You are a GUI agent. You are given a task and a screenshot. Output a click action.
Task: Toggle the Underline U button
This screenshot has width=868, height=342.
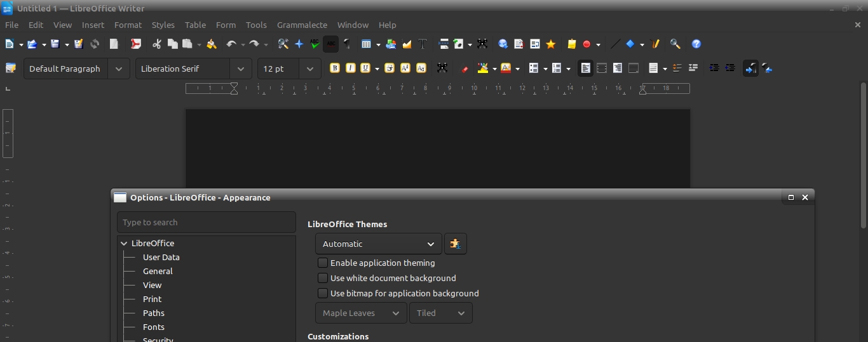(x=365, y=69)
